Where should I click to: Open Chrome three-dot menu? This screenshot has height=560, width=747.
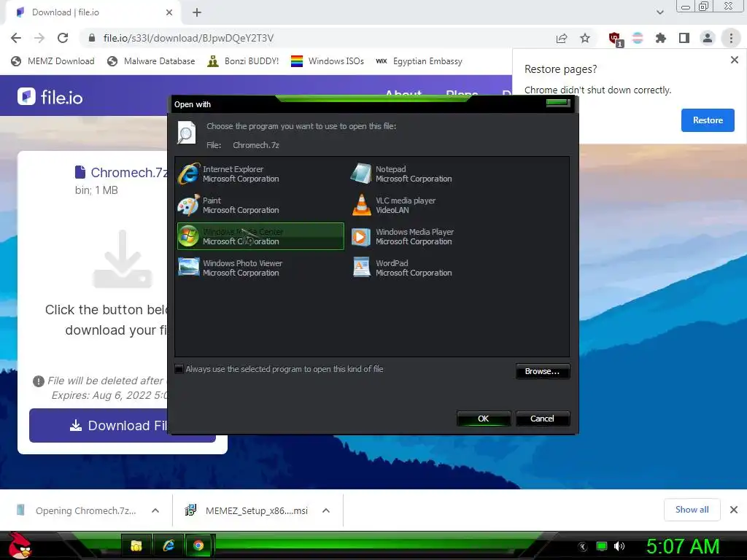click(x=731, y=38)
